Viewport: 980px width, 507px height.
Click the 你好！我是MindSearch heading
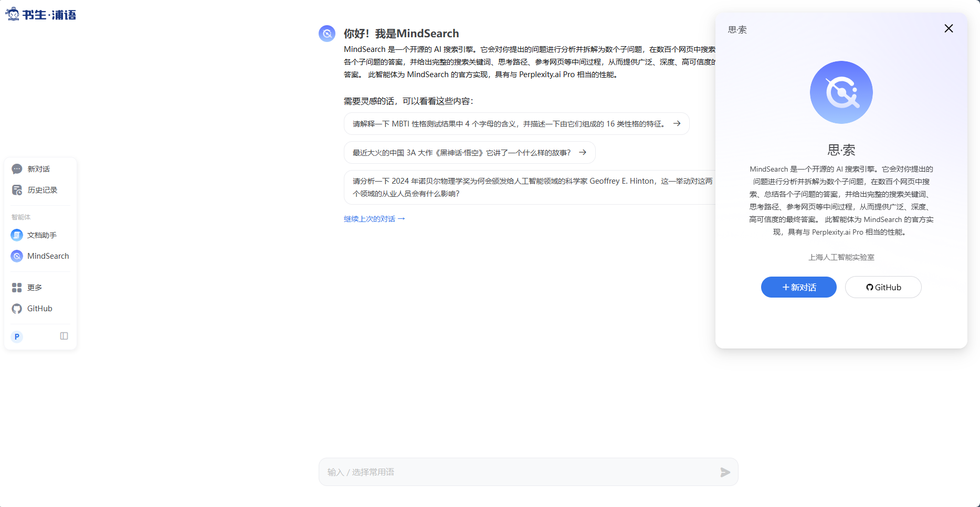coord(401,34)
